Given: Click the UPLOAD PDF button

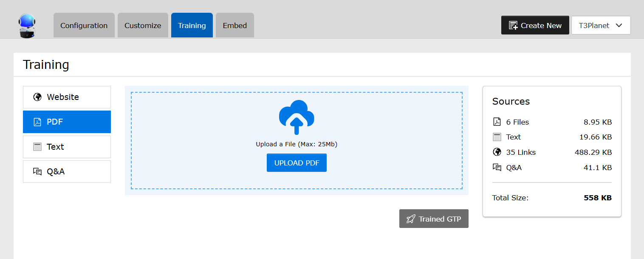Looking at the screenshot, I should [297, 163].
